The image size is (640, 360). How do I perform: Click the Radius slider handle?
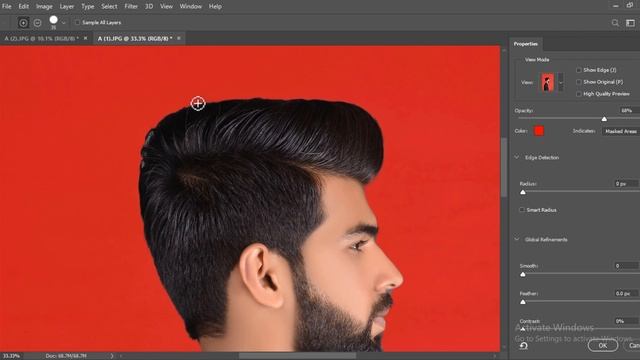coord(523,192)
